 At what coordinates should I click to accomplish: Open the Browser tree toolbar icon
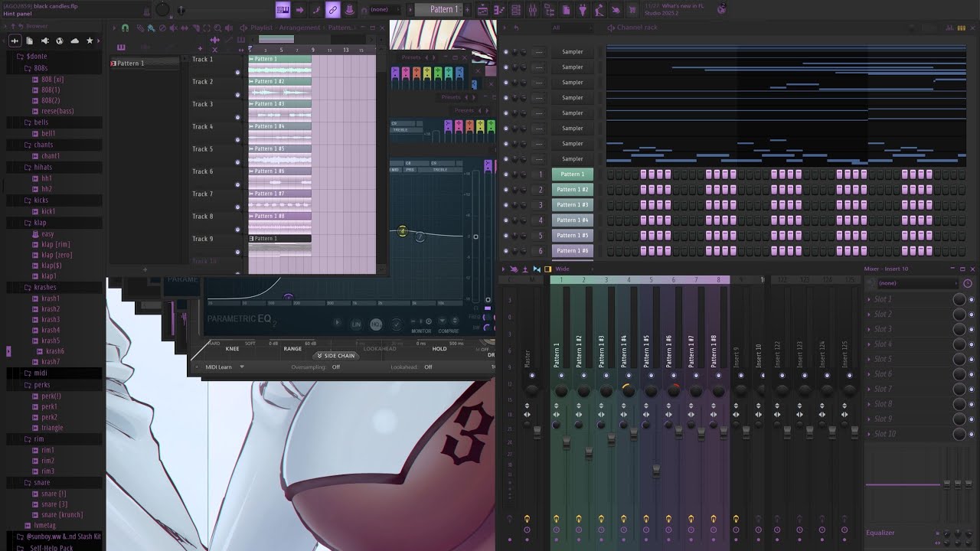(x=549, y=10)
